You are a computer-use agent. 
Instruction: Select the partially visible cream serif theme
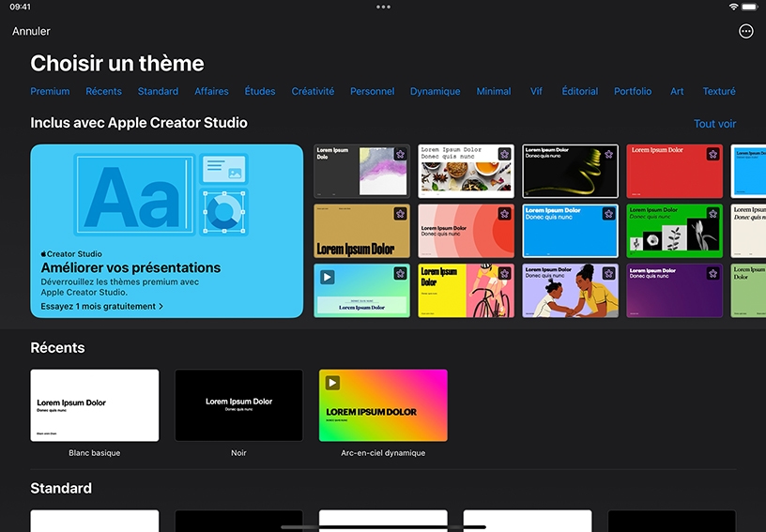748,231
